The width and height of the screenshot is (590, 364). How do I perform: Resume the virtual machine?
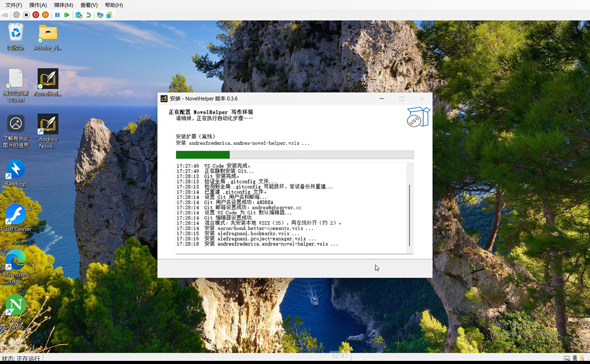(x=67, y=15)
